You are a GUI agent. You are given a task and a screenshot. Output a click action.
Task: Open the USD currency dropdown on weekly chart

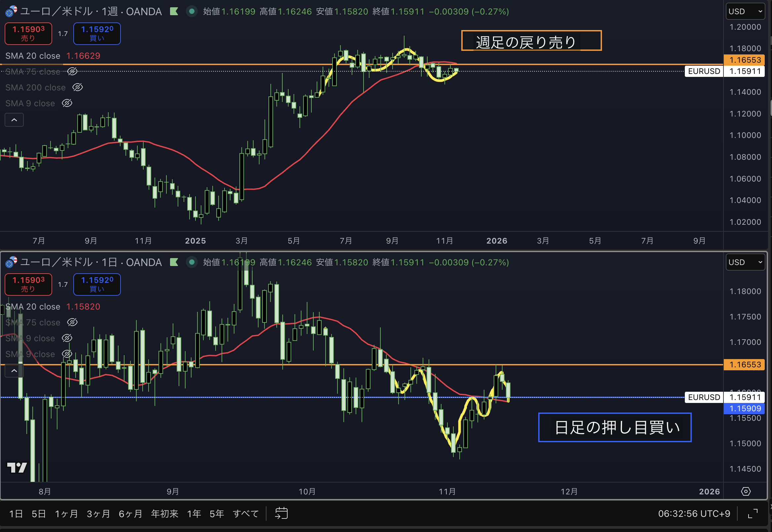click(745, 11)
